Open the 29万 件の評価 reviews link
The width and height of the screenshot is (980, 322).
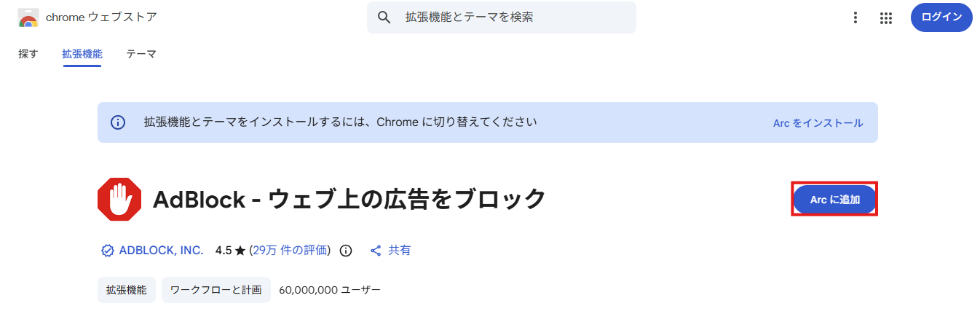coord(290,251)
